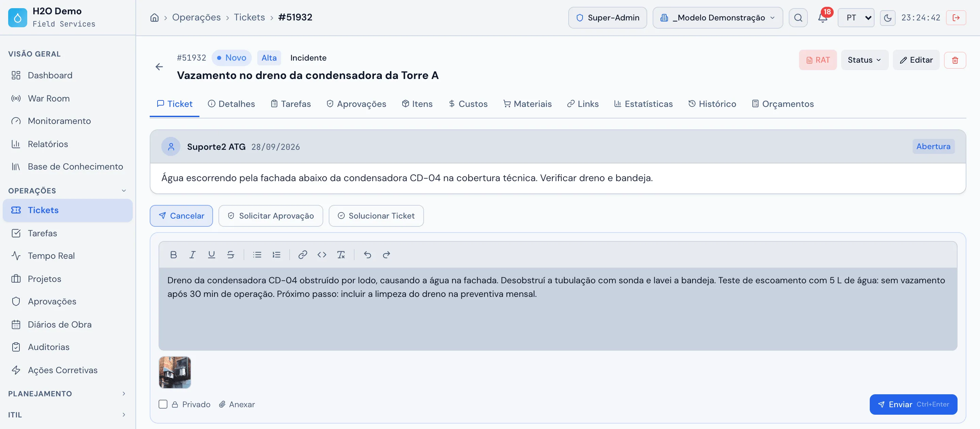Check the Privado checkbox
The height and width of the screenshot is (429, 980).
click(163, 404)
